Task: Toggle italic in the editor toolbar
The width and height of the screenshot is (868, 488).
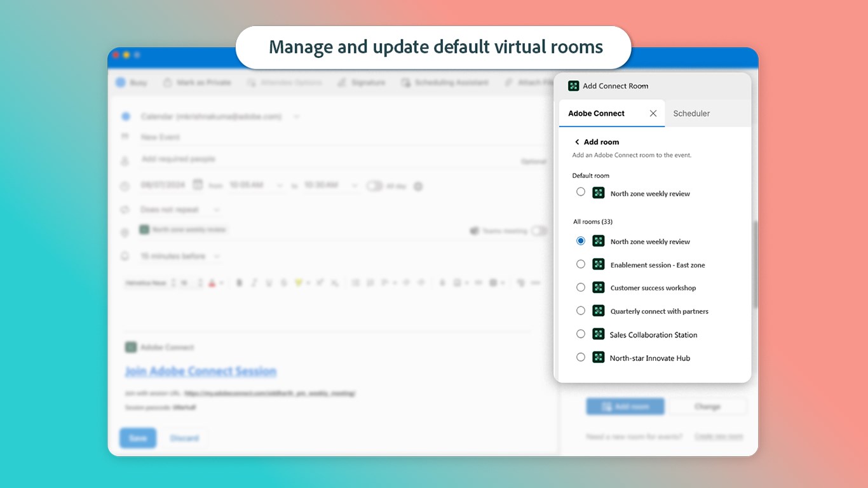Action: click(x=254, y=283)
